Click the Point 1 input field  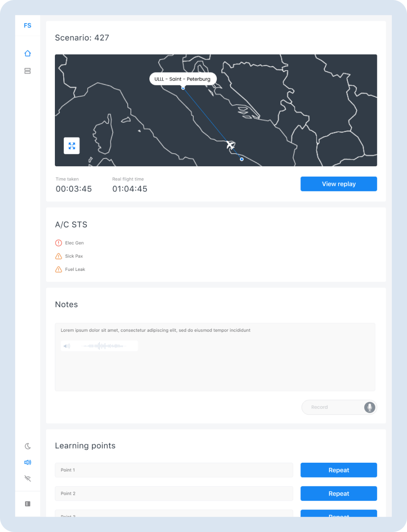pos(174,470)
